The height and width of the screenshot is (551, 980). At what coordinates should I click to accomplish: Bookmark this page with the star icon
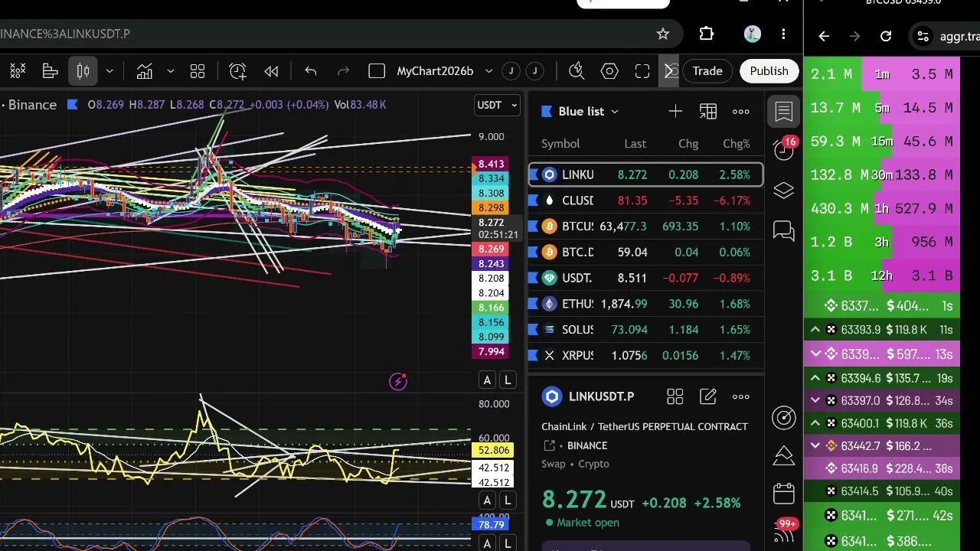(663, 34)
